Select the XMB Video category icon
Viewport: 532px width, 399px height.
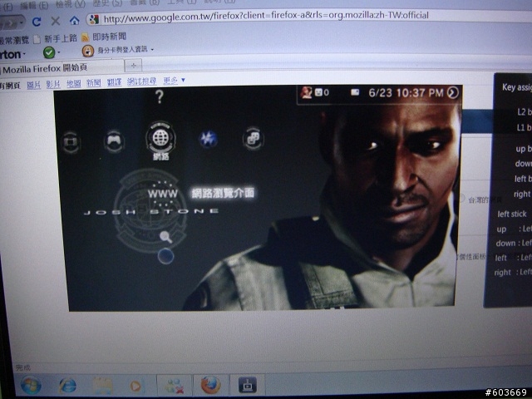click(71, 142)
